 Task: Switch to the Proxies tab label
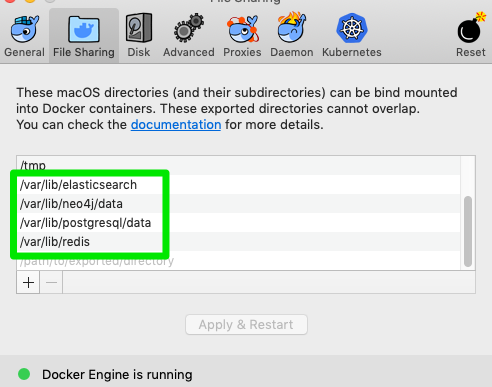[x=242, y=52]
